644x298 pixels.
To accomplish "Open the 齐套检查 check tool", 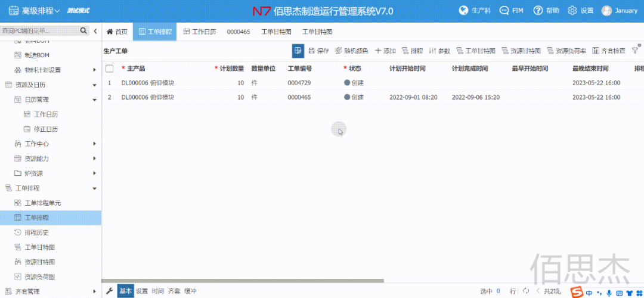I will 609,51.
